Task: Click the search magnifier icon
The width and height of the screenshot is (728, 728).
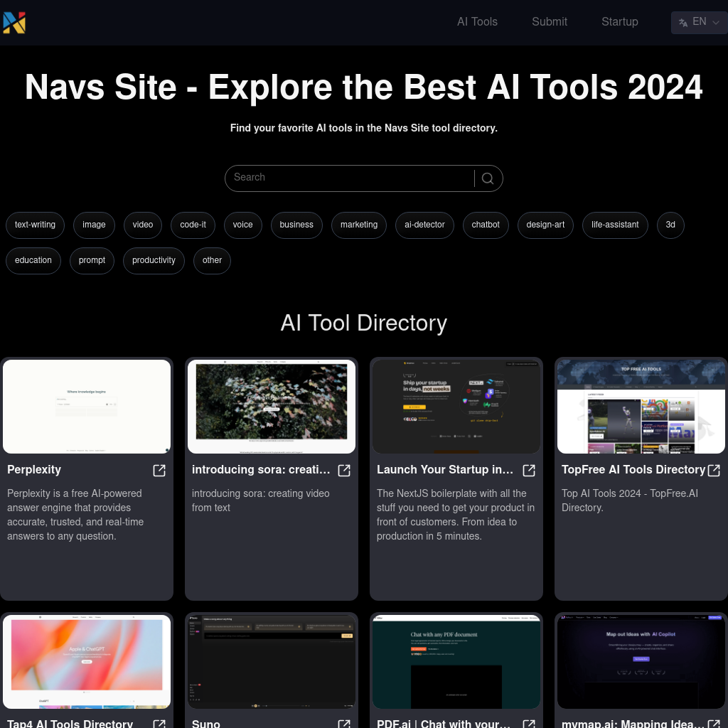Action: point(488,178)
